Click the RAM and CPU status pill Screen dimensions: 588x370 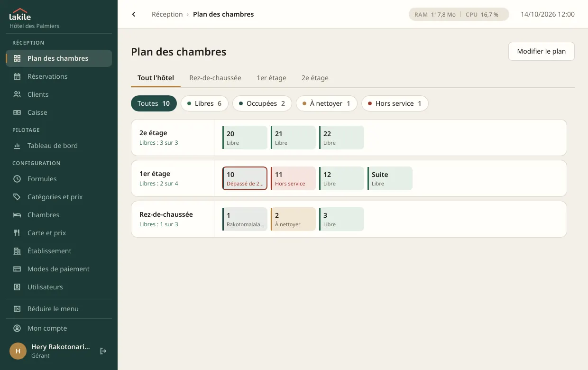click(x=459, y=14)
